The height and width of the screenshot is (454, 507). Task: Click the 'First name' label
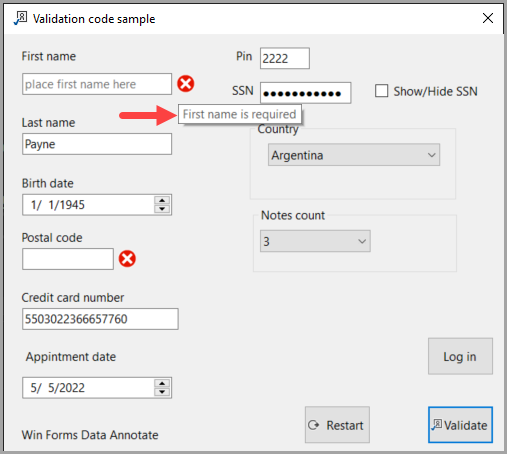tap(49, 56)
